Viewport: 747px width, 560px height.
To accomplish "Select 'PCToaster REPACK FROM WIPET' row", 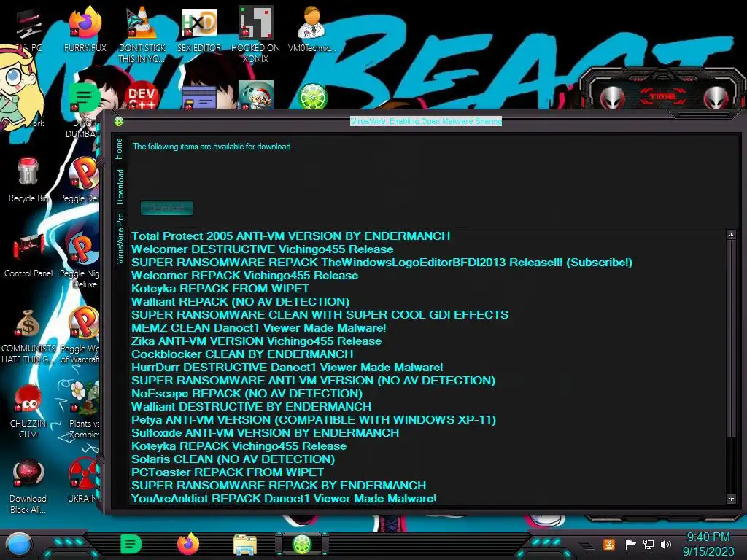I will (228, 472).
